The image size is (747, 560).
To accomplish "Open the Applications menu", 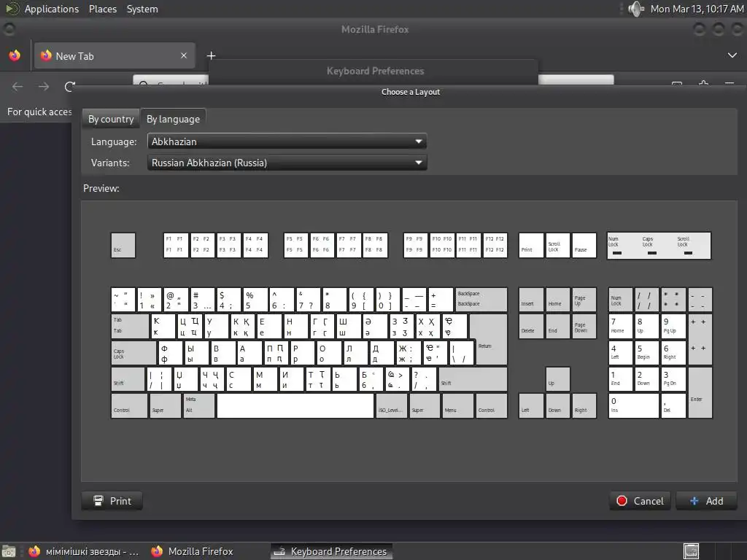I will pyautogui.click(x=52, y=9).
